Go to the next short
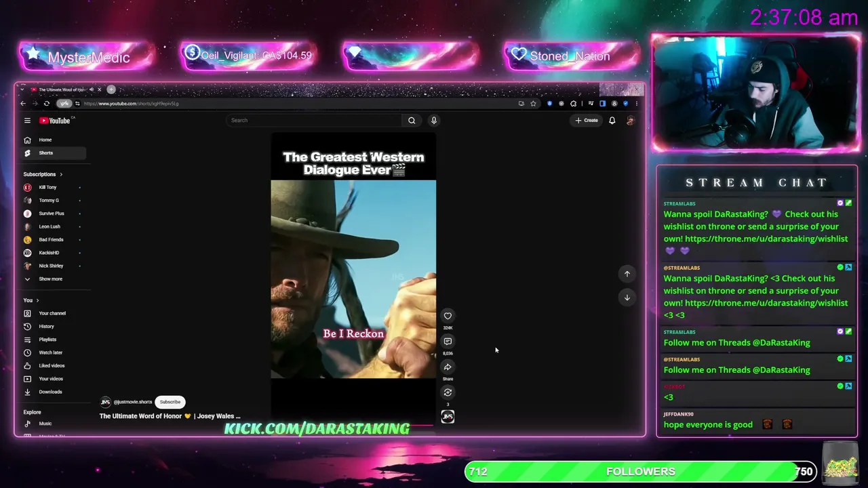 pos(627,298)
